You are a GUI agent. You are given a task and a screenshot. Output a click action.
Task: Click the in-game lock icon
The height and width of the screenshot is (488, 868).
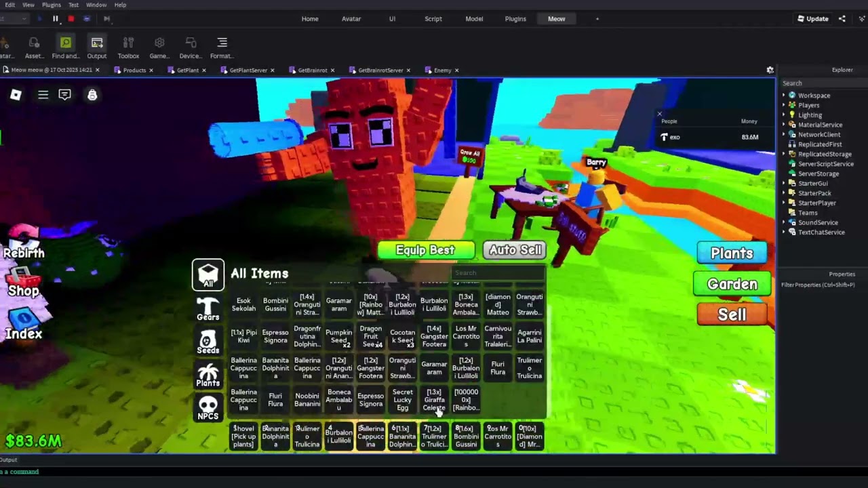92,96
